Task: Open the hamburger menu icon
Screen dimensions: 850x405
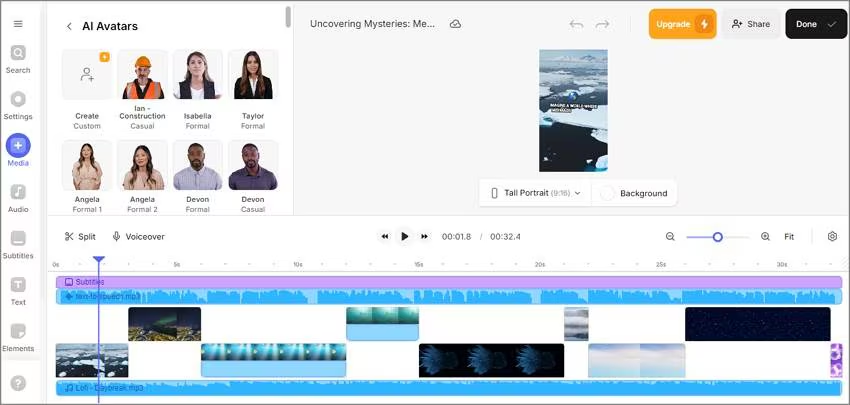Action: [x=18, y=24]
